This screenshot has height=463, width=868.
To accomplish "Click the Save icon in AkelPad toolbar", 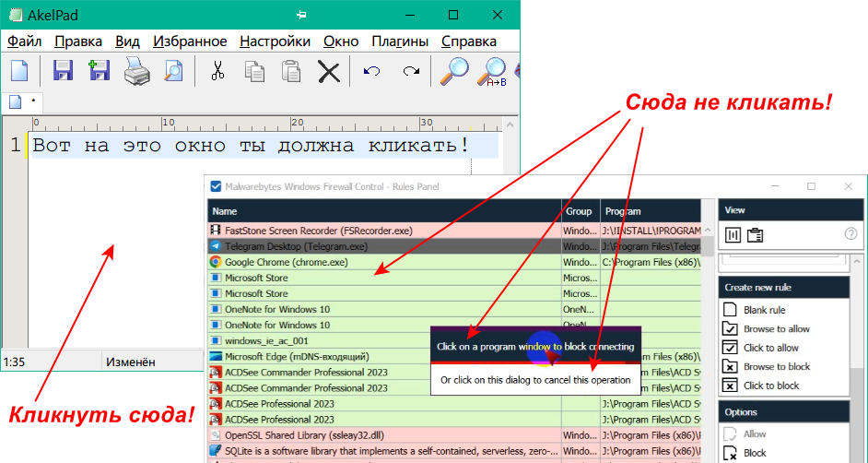I will [x=63, y=71].
